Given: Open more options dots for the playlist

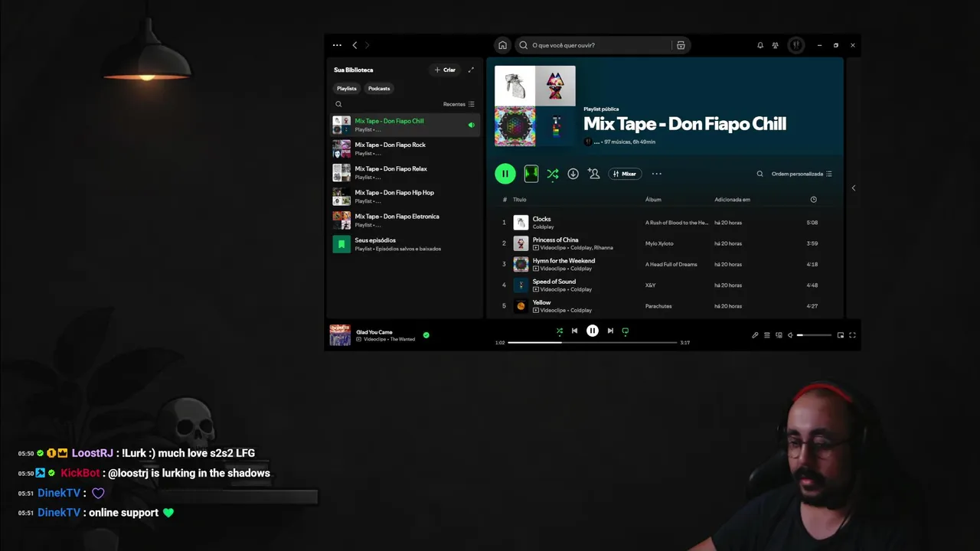Looking at the screenshot, I should (x=656, y=174).
